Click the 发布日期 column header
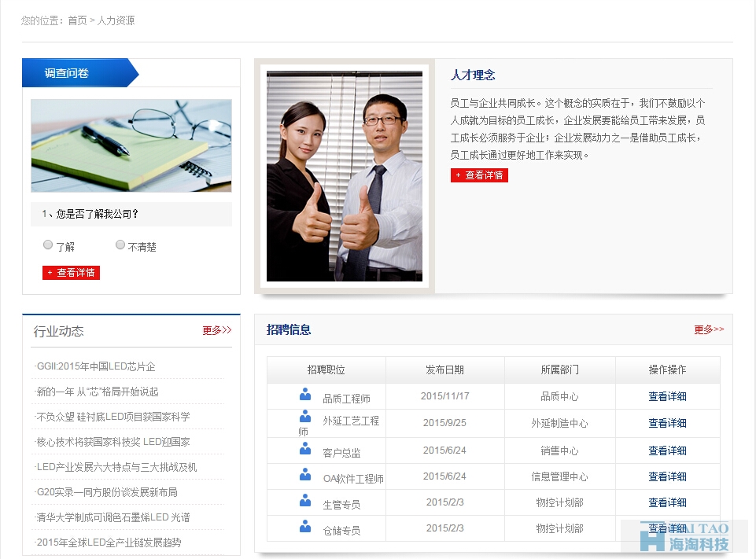The image size is (756, 559). coord(444,370)
